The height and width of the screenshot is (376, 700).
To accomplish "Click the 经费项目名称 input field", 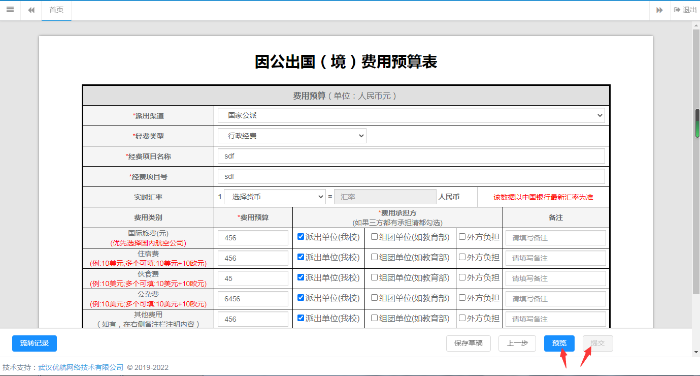I will (411, 156).
